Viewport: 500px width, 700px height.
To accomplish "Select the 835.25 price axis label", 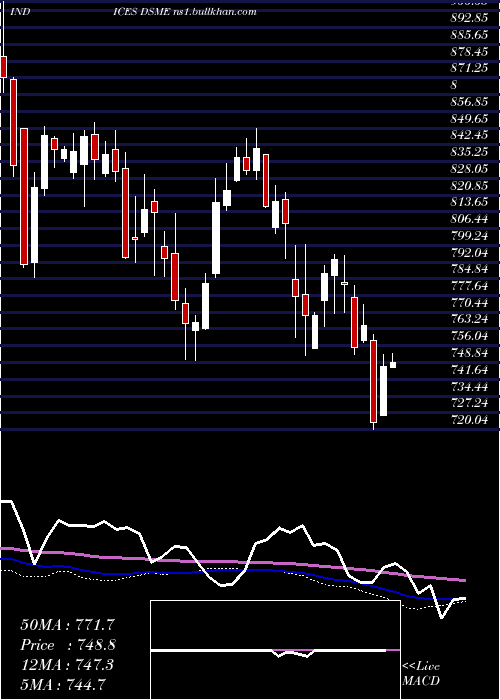I will pos(469,152).
